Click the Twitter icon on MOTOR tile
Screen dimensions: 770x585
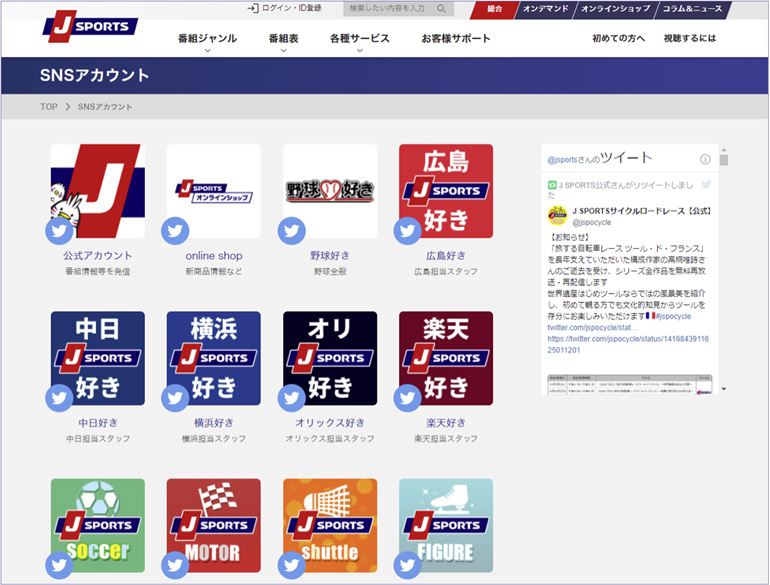pos(175,565)
